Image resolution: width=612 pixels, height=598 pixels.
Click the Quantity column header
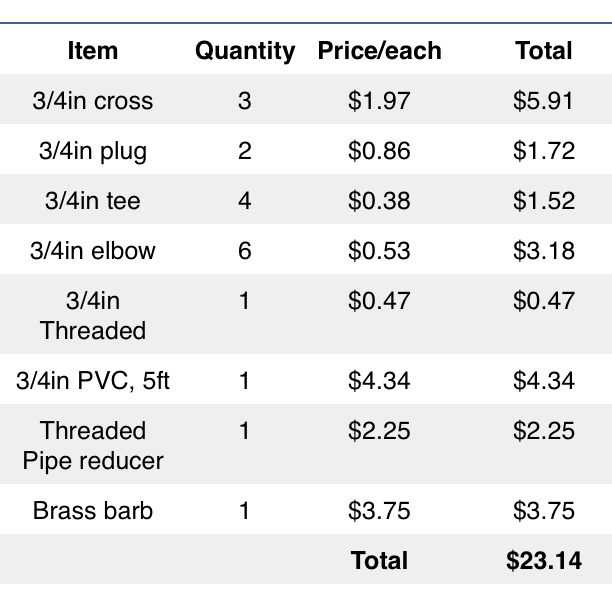coord(245,51)
